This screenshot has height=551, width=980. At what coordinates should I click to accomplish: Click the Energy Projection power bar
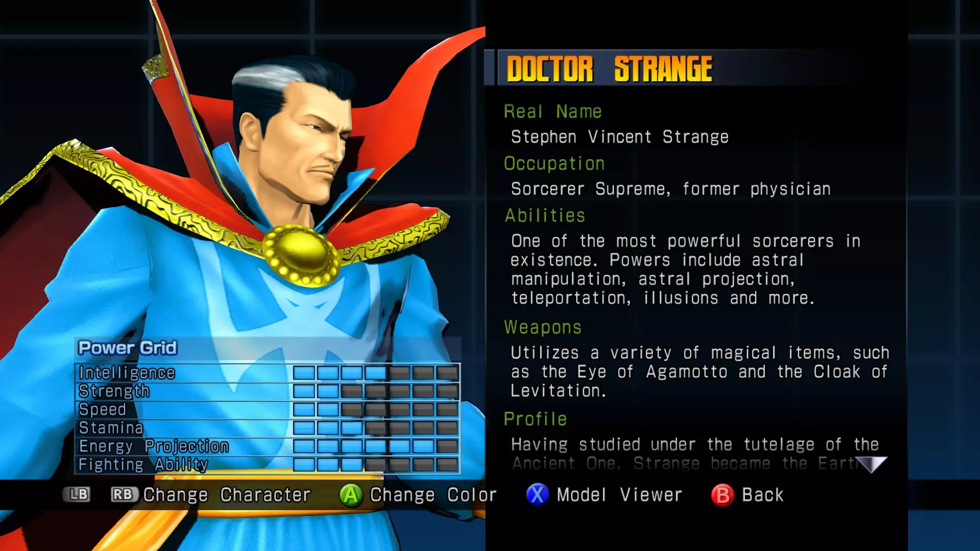(x=376, y=446)
